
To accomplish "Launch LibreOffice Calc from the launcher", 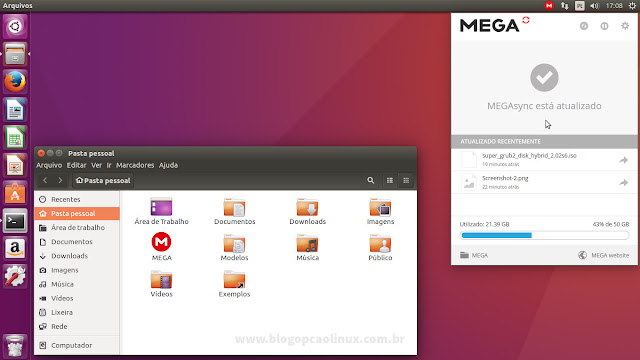I will pyautogui.click(x=15, y=137).
